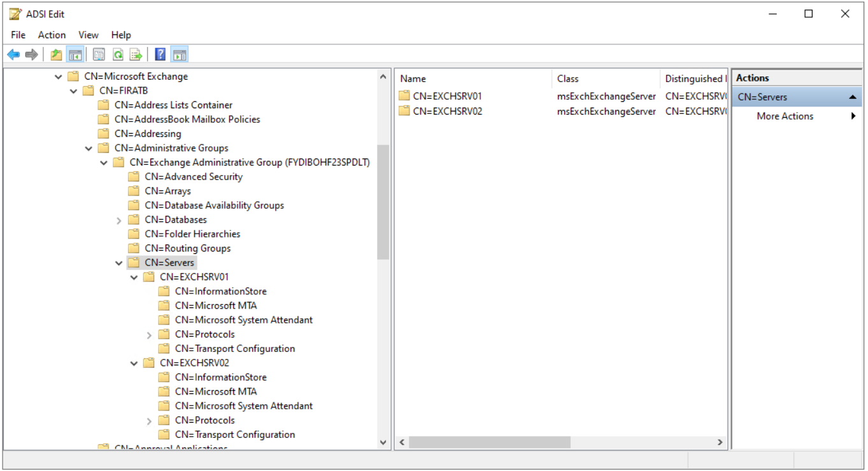Select CN=InformationStore under EXCHSRV01
Screen dimensions: 868x471
[220, 291]
